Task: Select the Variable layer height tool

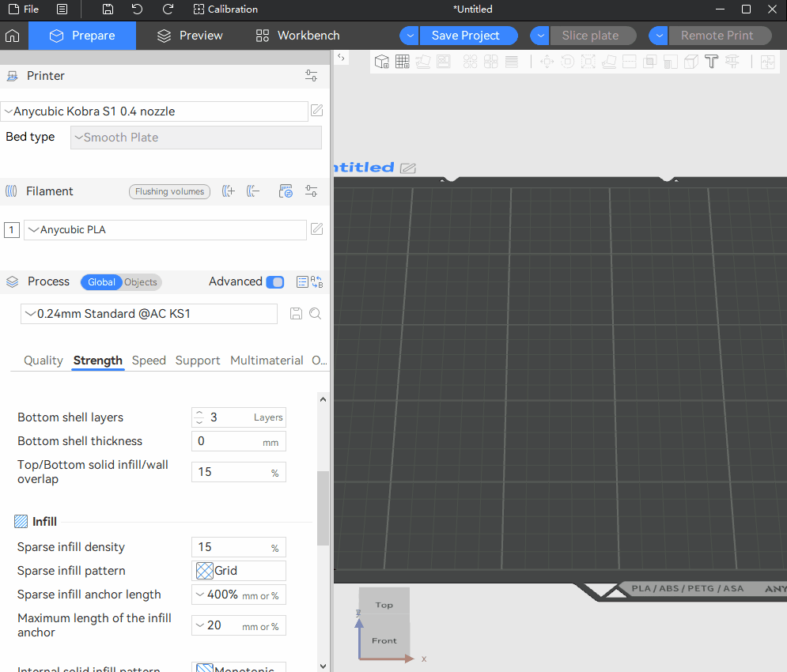Action: 512,62
